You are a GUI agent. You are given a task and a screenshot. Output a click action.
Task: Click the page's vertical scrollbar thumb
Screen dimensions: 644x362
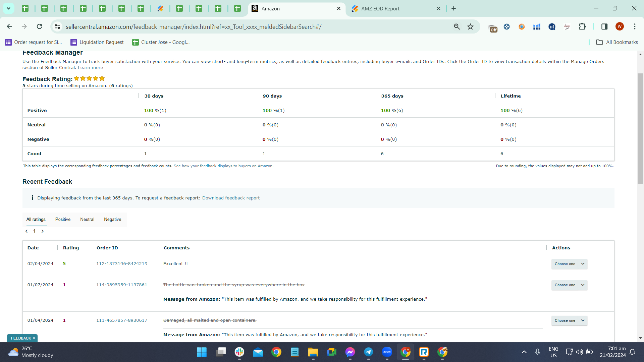coord(640,128)
